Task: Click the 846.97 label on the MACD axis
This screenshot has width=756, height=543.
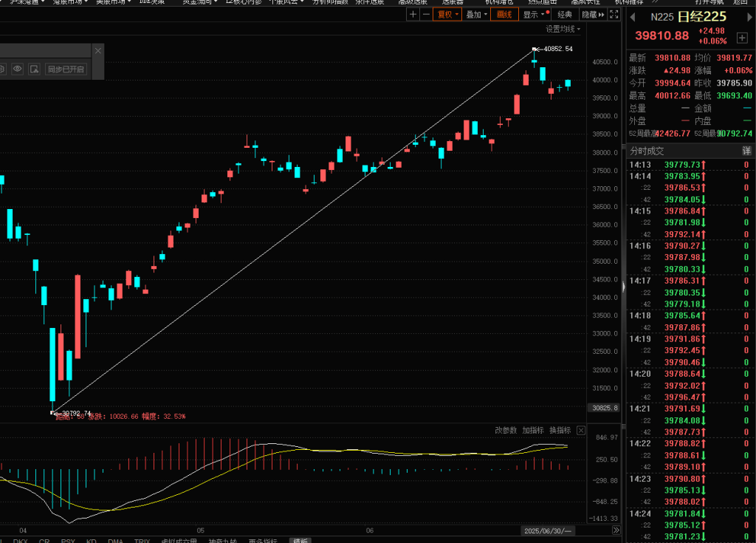Action: click(607, 437)
